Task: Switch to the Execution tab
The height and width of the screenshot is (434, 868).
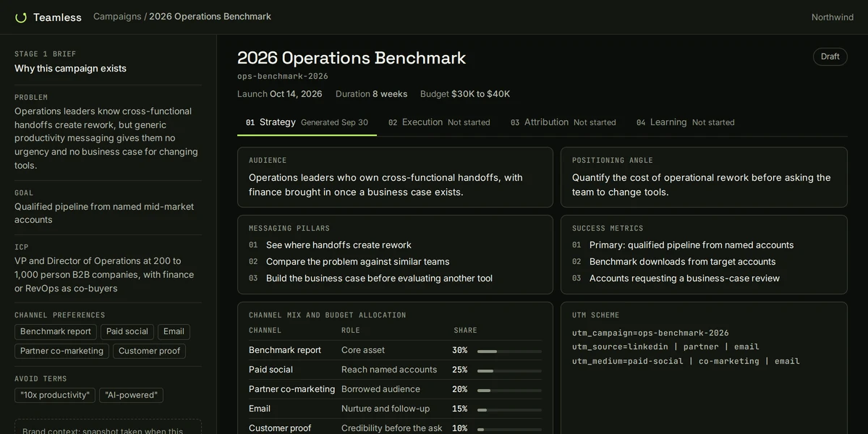Action: tap(439, 122)
